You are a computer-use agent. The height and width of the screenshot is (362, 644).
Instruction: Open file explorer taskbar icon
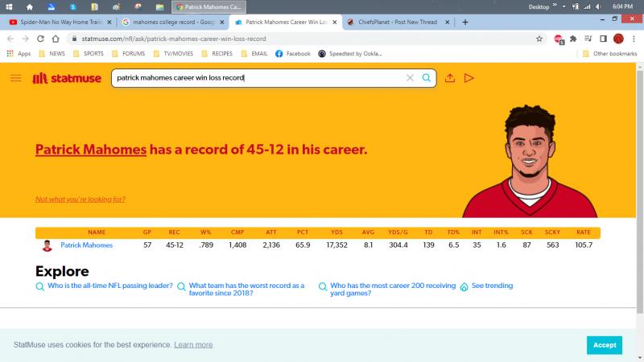tap(159, 6)
